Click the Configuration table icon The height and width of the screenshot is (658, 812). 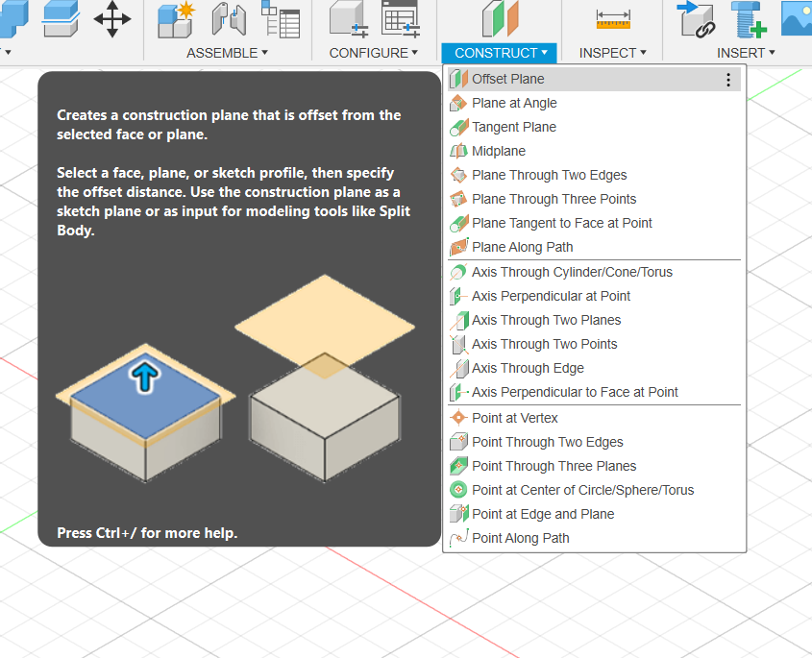[401, 19]
